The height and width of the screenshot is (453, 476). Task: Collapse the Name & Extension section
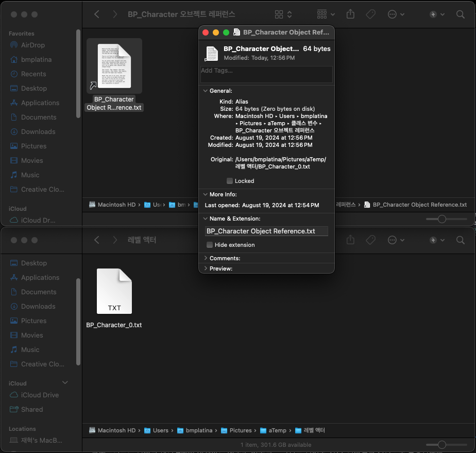(206, 219)
